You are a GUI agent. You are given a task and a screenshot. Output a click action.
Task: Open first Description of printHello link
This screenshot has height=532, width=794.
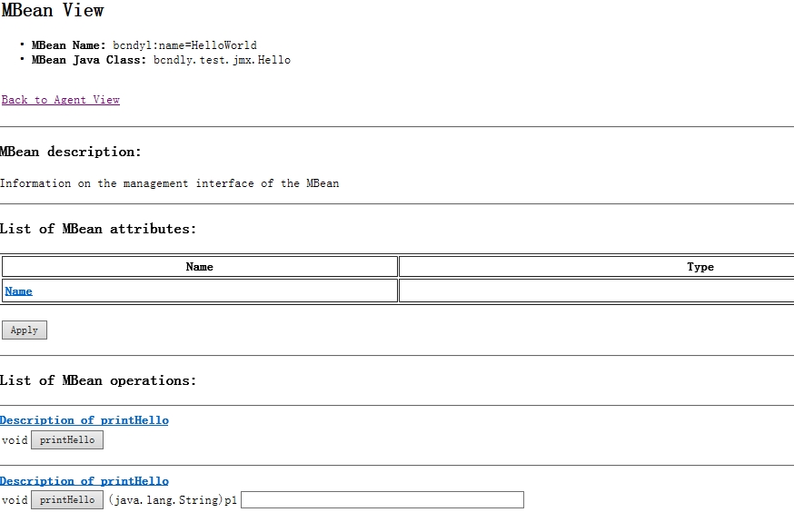[84, 420]
